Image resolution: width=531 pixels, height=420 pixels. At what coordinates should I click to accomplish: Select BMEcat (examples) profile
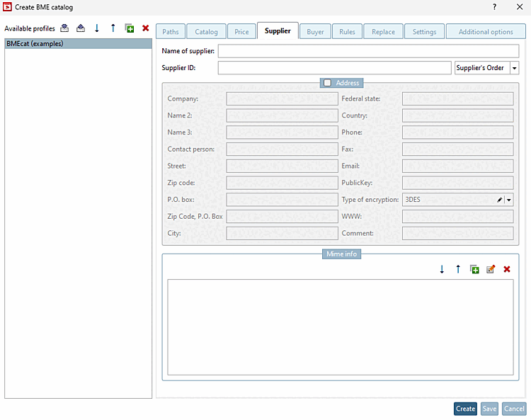point(78,44)
